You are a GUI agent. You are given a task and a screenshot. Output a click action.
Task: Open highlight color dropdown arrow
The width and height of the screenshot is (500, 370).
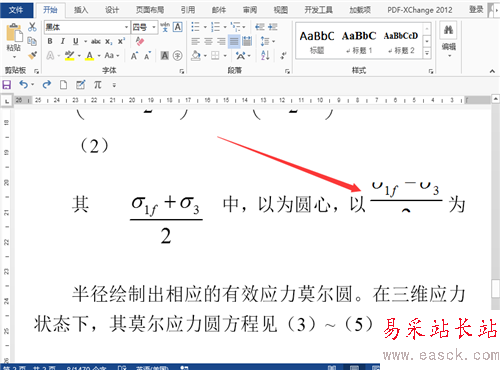(x=79, y=56)
